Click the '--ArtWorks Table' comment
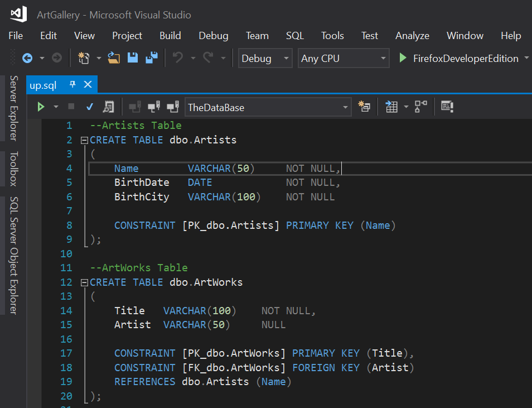 pyautogui.click(x=139, y=268)
